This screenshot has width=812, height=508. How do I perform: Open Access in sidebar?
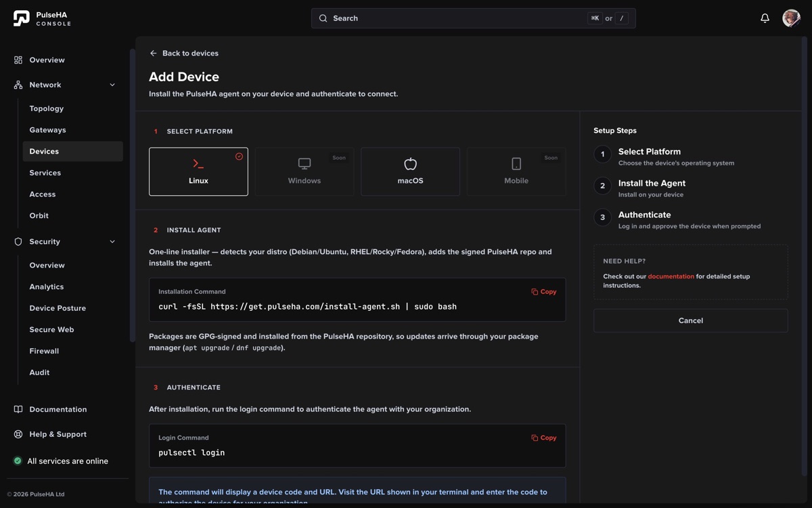(x=72, y=194)
